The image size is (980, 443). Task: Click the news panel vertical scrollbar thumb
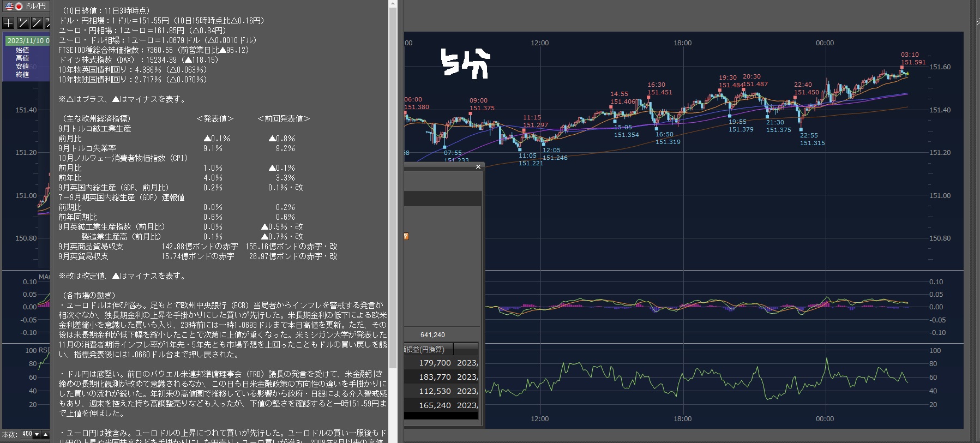(393, 185)
